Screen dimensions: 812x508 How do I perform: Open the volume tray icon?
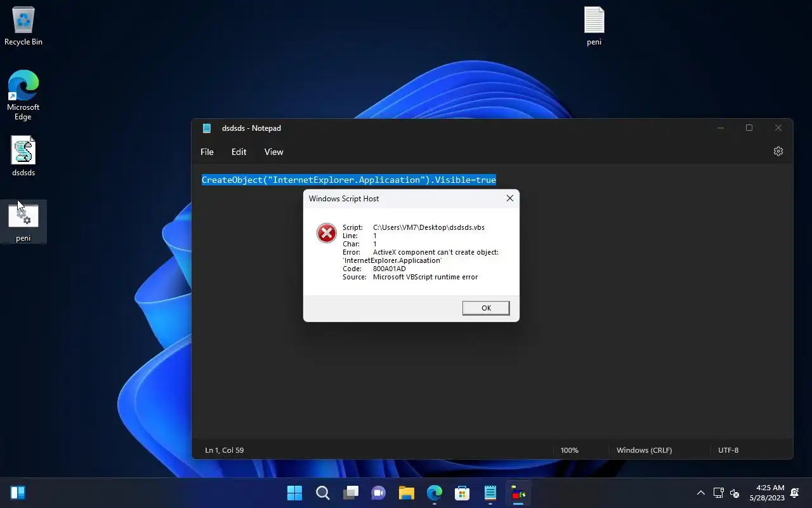pyautogui.click(x=735, y=493)
